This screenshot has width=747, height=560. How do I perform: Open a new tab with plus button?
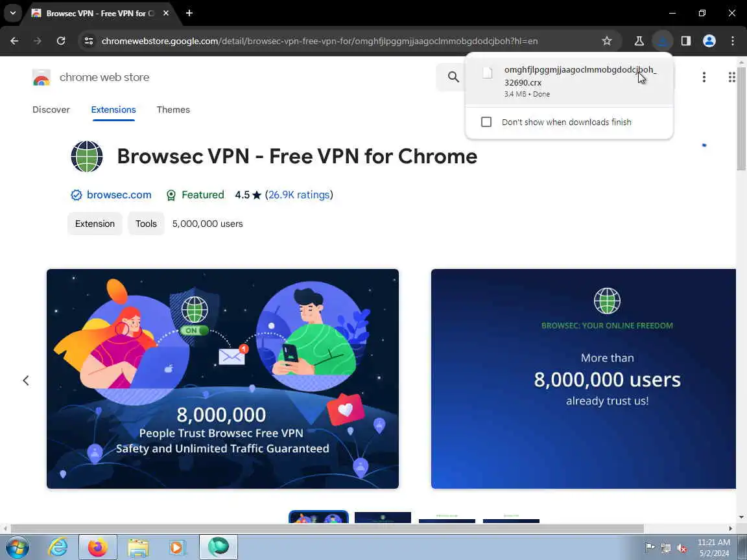(189, 14)
